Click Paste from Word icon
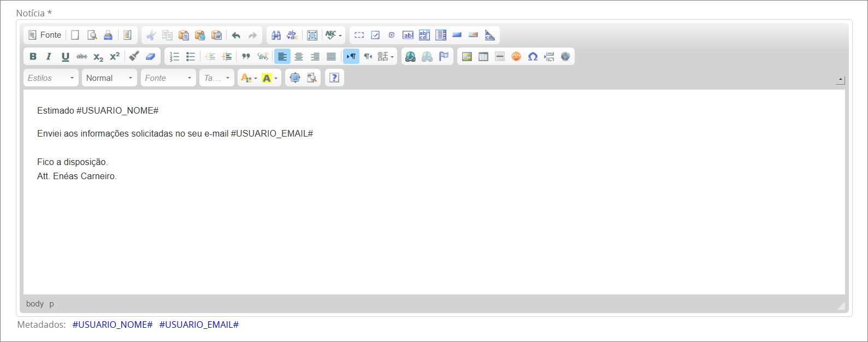The image size is (868, 342). click(x=217, y=35)
